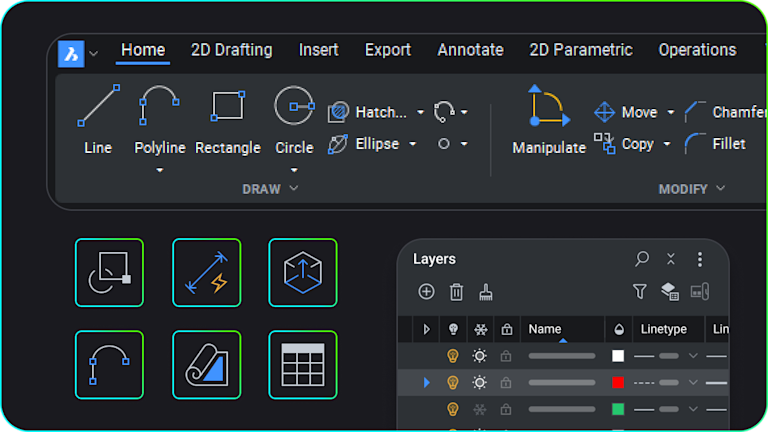Expand the DRAW panel
This screenshot has width=768, height=432.
coord(270,189)
